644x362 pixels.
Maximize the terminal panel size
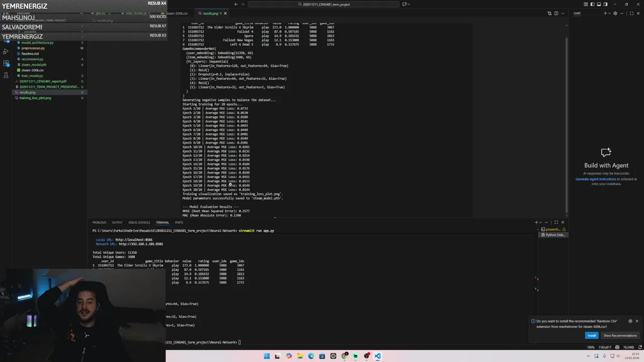[556, 222]
